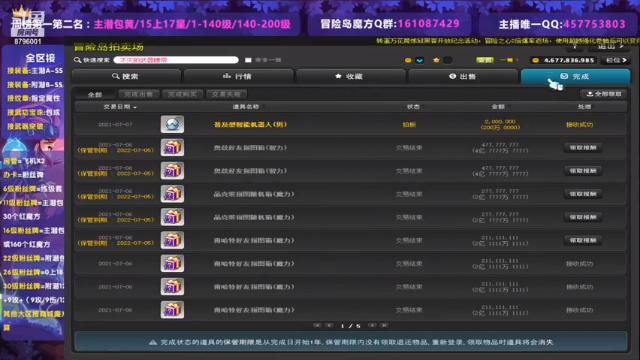
Task: Click the star icon in top bar
Action: pos(436,60)
